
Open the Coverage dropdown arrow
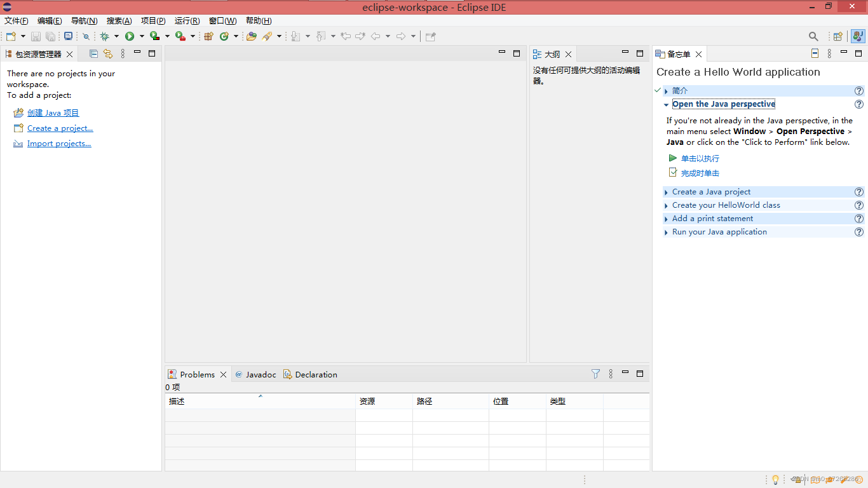coord(167,36)
